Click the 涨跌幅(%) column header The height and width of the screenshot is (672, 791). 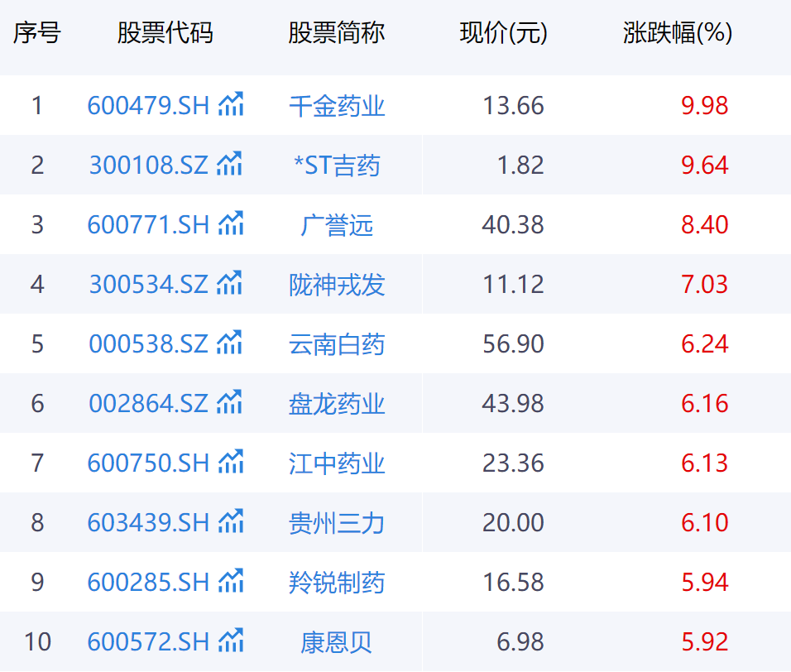(x=678, y=33)
